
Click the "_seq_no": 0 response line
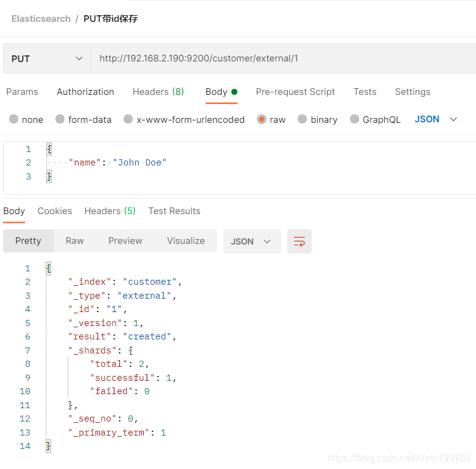(x=103, y=419)
